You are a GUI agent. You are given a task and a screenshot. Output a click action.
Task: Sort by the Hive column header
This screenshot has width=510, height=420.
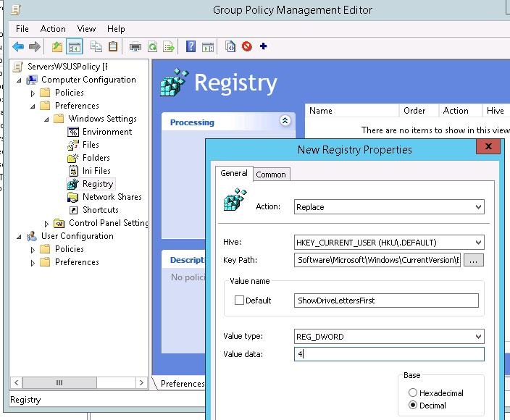pyautogui.click(x=496, y=111)
